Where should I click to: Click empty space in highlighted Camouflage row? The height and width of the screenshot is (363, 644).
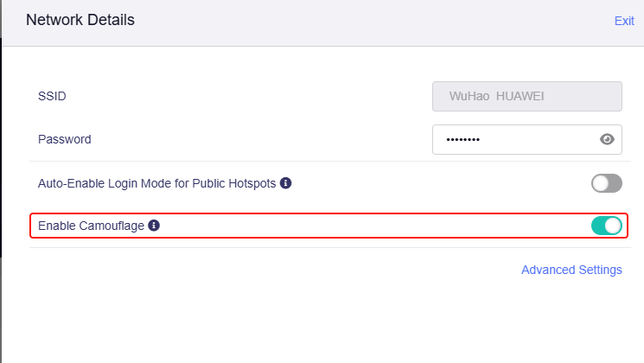click(372, 226)
